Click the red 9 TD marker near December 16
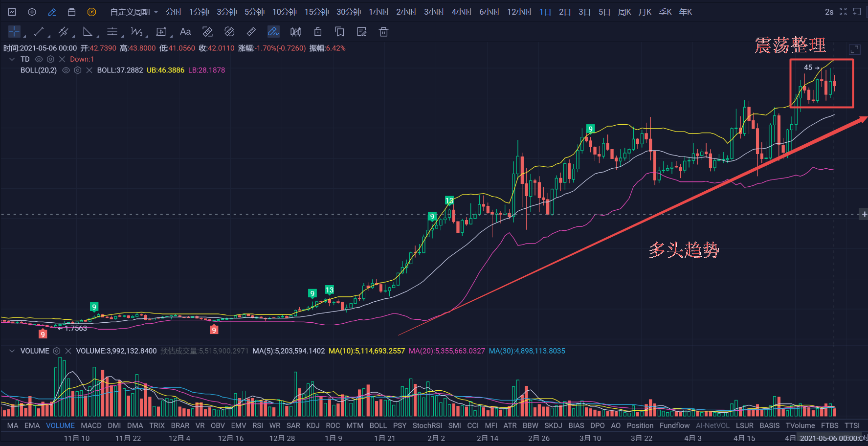This screenshot has height=446, width=868. 214,330
